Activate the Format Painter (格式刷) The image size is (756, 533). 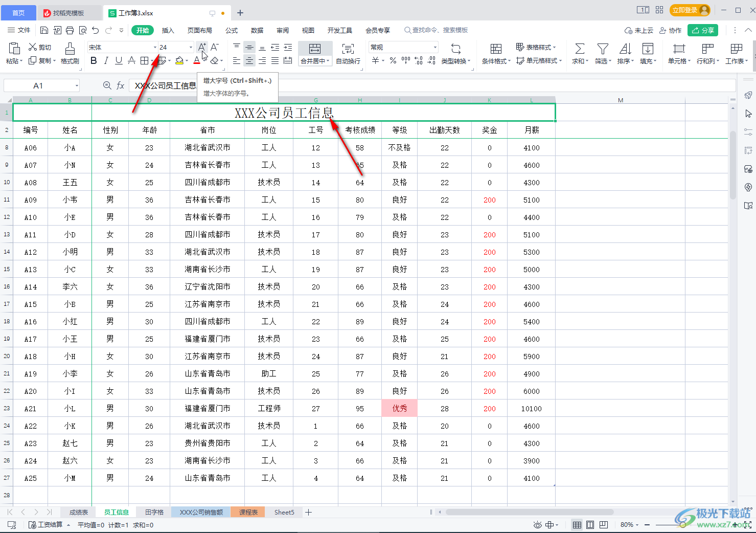click(70, 53)
